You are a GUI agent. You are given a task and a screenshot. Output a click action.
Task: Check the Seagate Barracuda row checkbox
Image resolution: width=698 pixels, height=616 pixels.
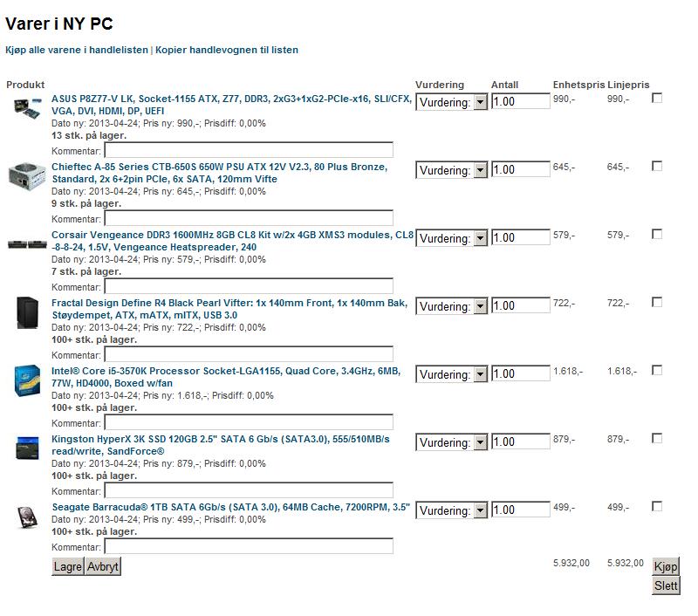657,506
